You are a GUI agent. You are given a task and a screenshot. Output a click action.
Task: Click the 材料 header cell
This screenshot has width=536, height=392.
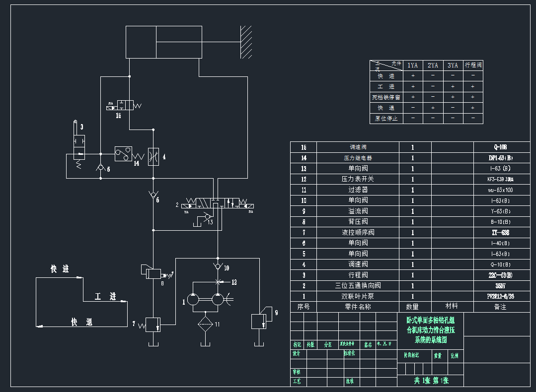pyautogui.click(x=452, y=306)
